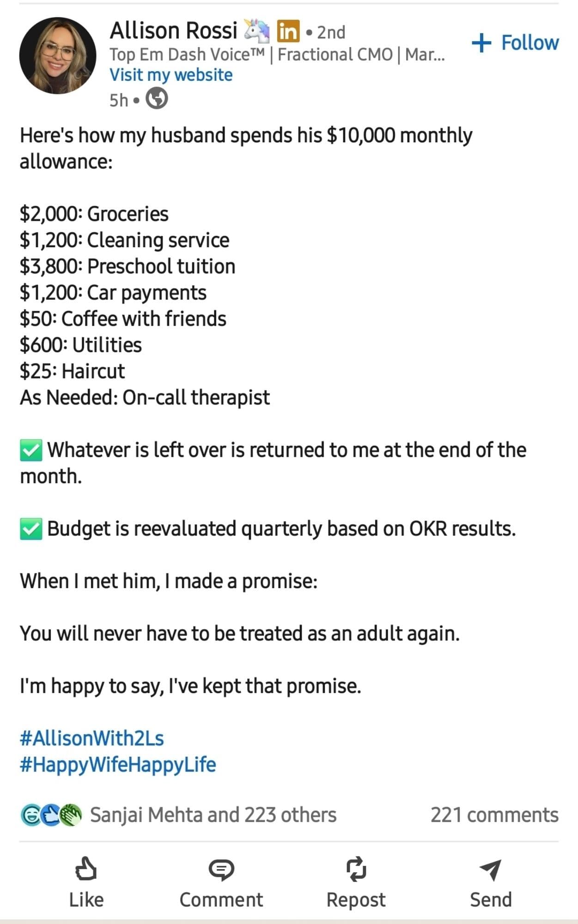The height and width of the screenshot is (924, 578).
Task: Open the Comment speech bubble icon
Action: pos(221,870)
